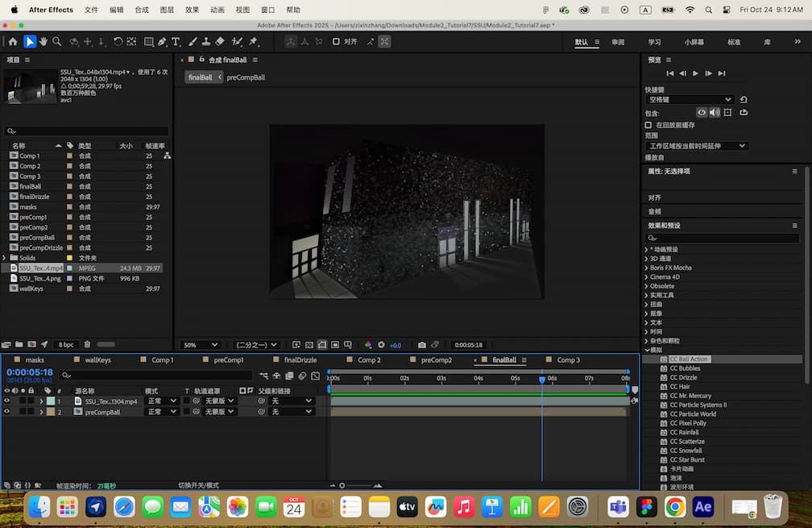Activate the Type tool

pyautogui.click(x=176, y=41)
